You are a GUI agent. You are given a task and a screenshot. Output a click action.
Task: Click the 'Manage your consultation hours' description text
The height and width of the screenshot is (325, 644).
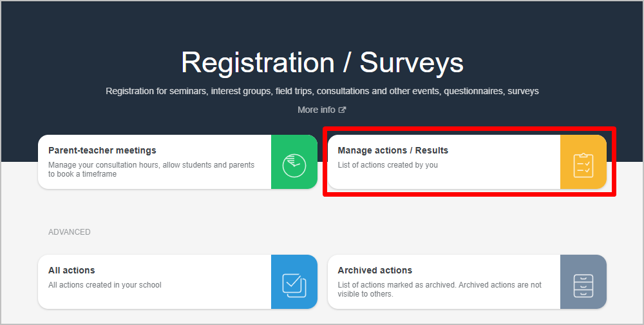[x=151, y=169]
